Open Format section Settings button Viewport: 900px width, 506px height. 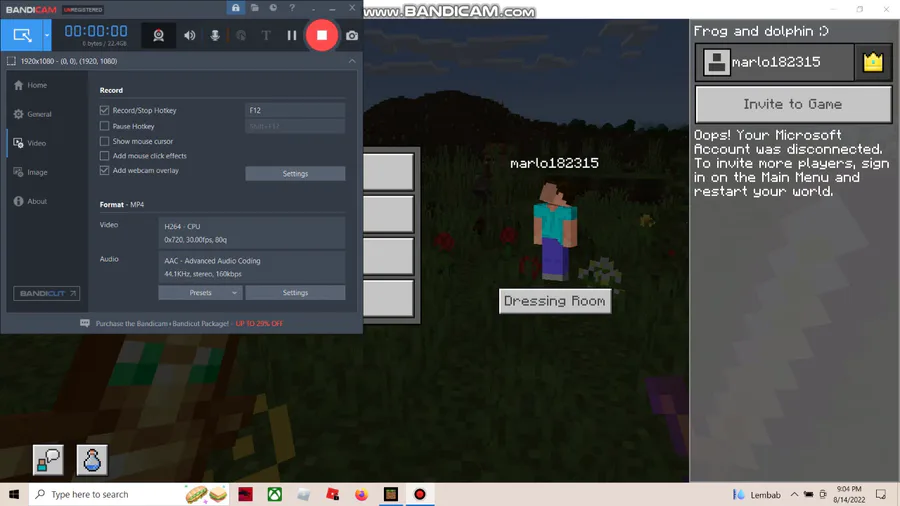click(295, 293)
